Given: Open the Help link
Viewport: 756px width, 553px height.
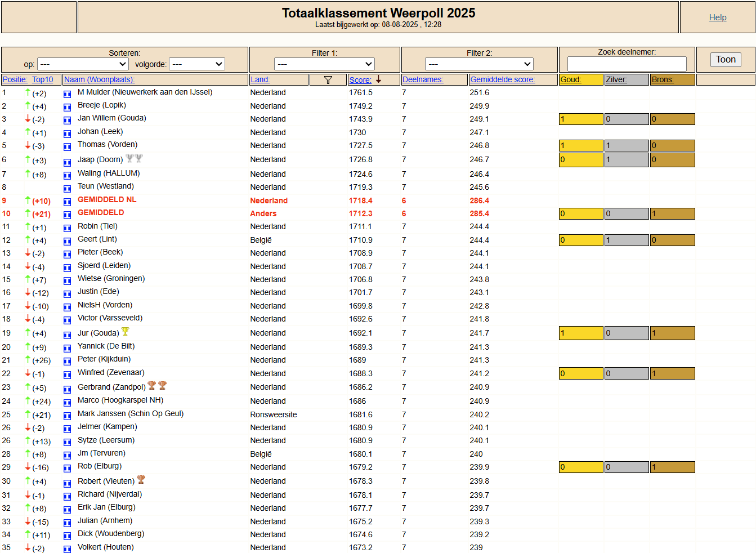Looking at the screenshot, I should (717, 17).
